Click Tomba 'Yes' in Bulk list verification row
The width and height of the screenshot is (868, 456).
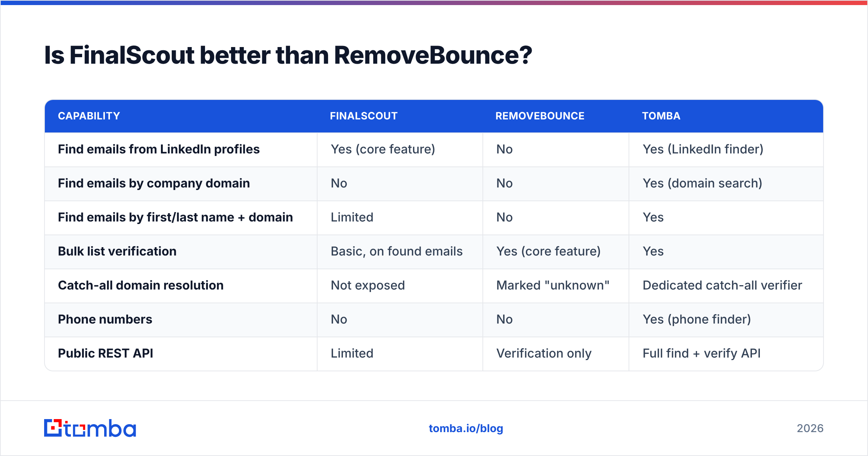point(653,251)
